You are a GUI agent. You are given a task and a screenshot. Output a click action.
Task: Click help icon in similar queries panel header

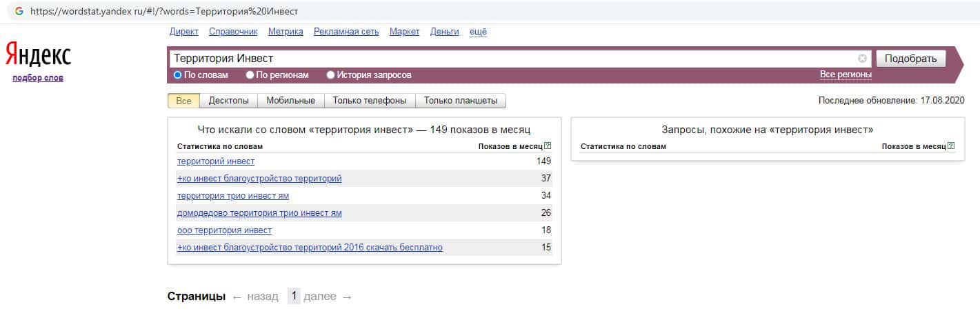click(x=951, y=146)
